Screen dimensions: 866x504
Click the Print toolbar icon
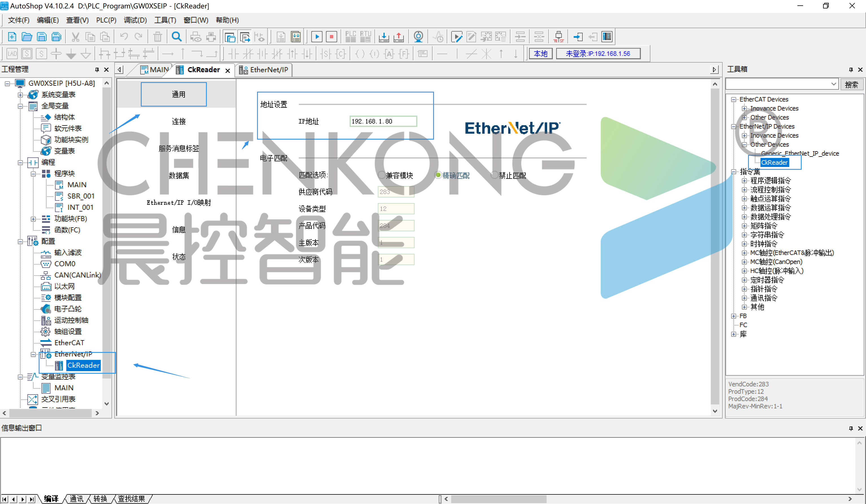click(211, 37)
